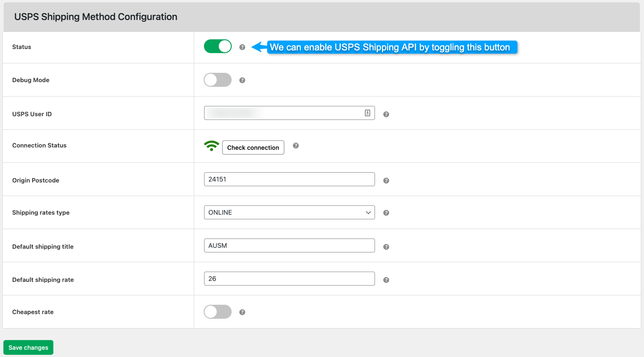The height and width of the screenshot is (357, 644).
Task: Click help icon next to Default shipping rate
Action: click(386, 280)
